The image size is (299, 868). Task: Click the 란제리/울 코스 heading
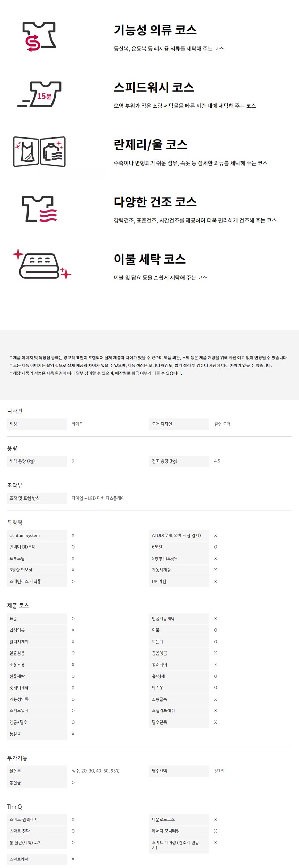(x=151, y=145)
